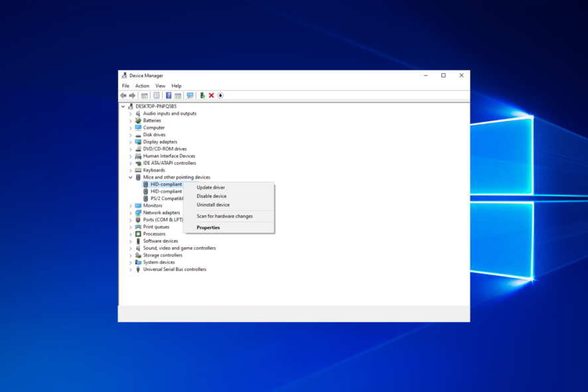Viewport: 588px width, 392px height.
Task: Click the Back navigation arrow icon
Action: 123,95
